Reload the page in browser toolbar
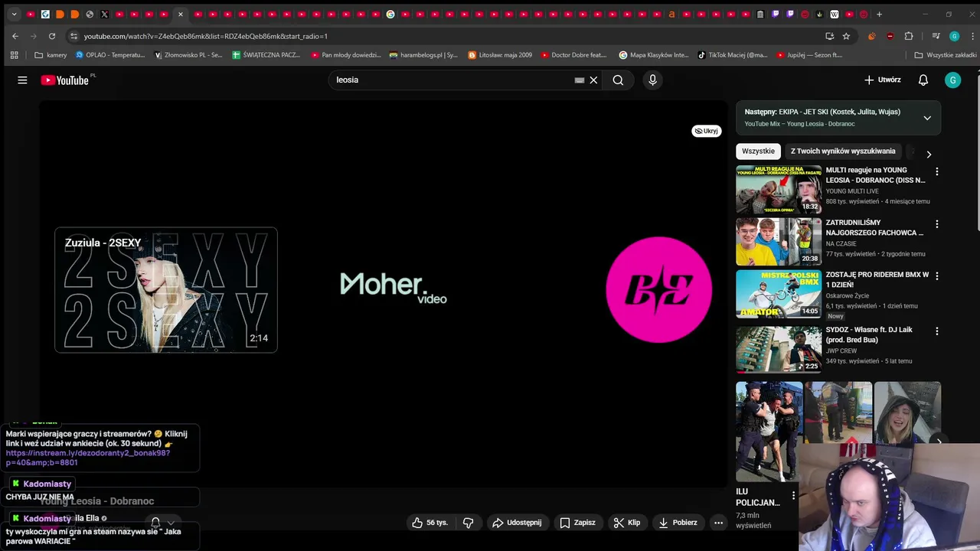Viewport: 980px width, 551px height. [51, 36]
